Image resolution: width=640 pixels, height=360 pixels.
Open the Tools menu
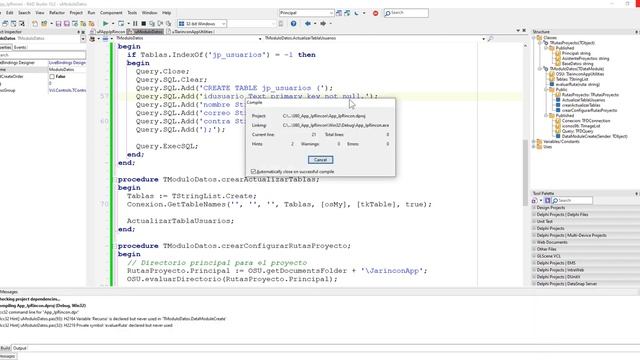pyautogui.click(x=132, y=13)
